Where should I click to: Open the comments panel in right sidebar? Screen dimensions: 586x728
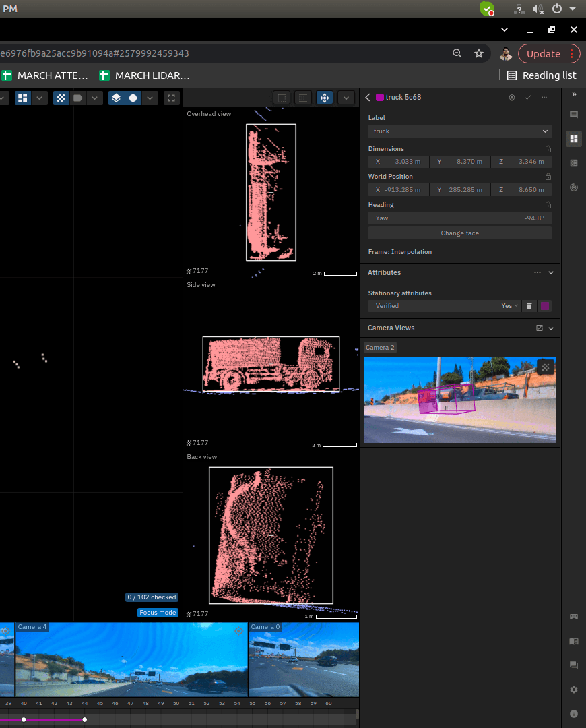click(574, 114)
